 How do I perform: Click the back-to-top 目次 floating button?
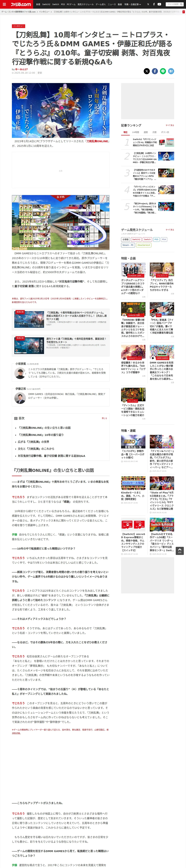pyautogui.click(x=180, y=551)
